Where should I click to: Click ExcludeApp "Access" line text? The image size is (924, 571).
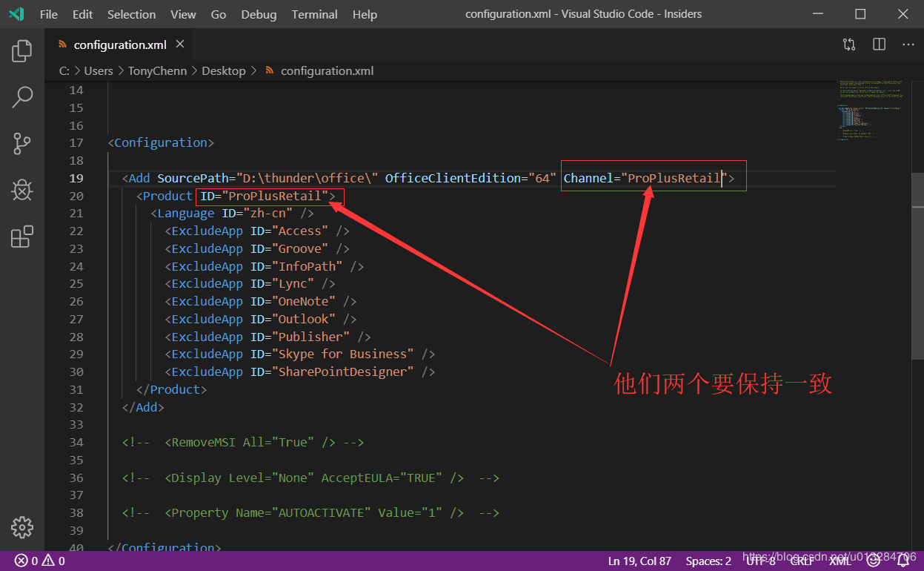(257, 231)
